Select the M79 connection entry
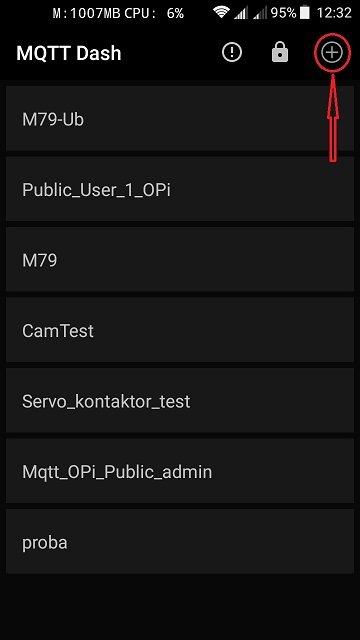 [x=180, y=260]
